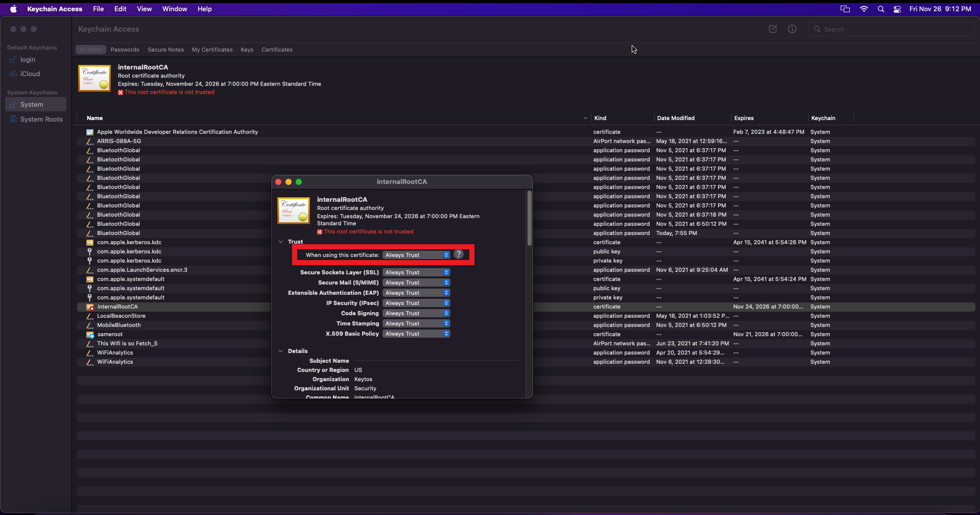Open the Edit menu
Screen dimensions: 980x515
[x=121, y=9]
